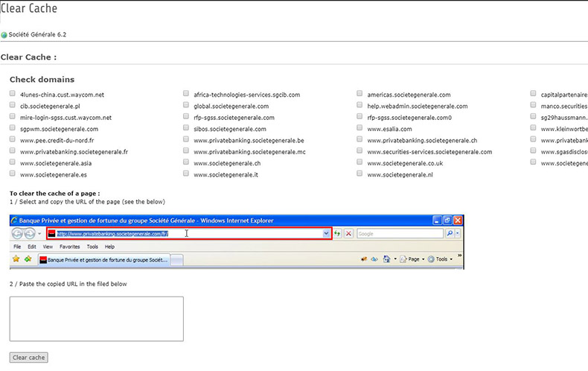The height and width of the screenshot is (371, 588).
Task: Check www.privatebanking.societegenerale.be checkbox
Action: click(x=186, y=139)
